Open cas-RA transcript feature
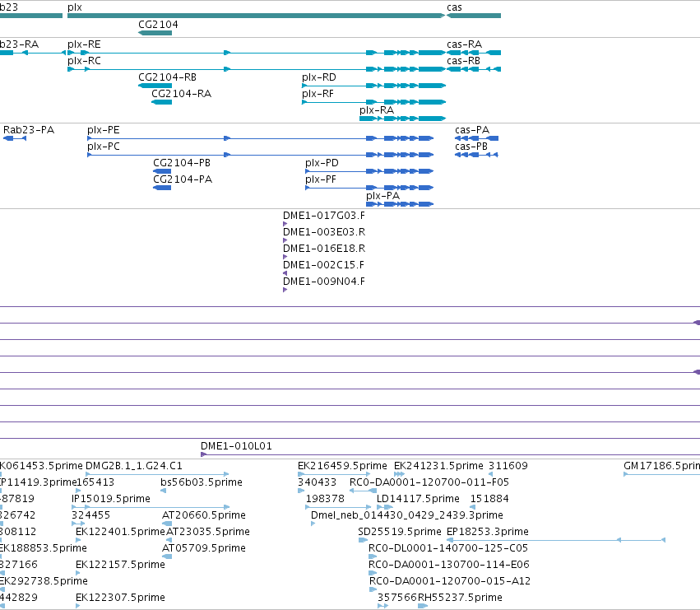The image size is (700, 610). click(474, 53)
